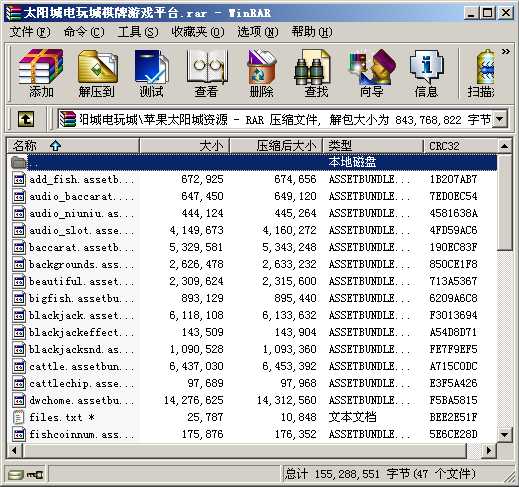Open the View (查看) book icon

click(x=206, y=74)
